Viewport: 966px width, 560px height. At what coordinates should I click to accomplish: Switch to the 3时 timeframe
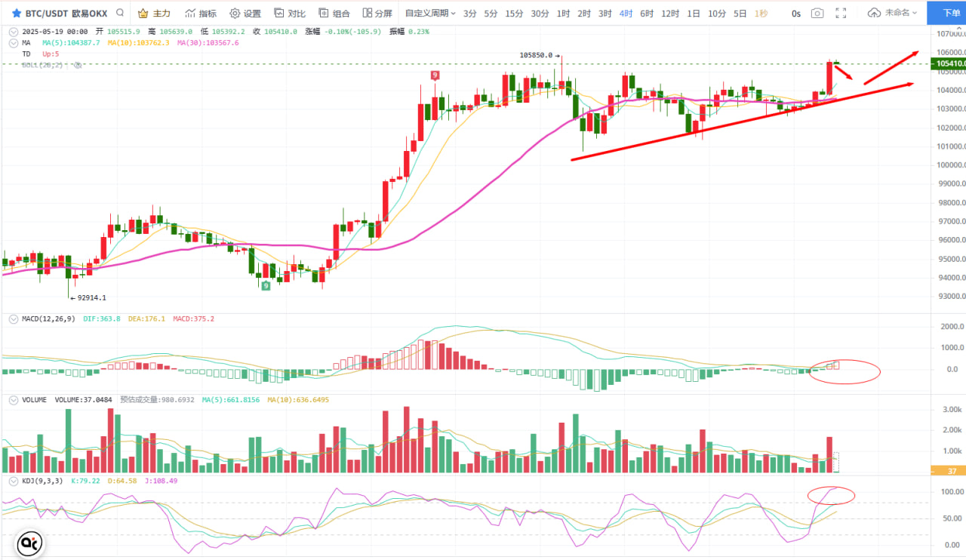click(x=605, y=14)
